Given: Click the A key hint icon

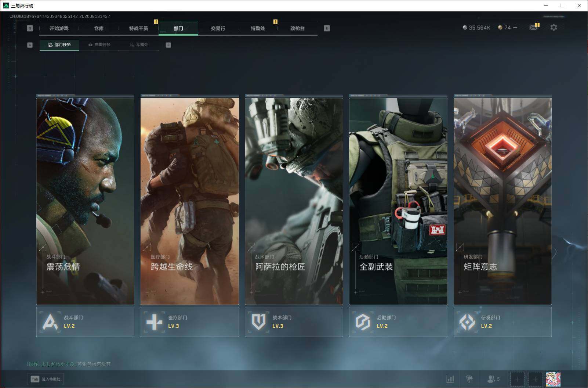Looking at the screenshot, I should (30, 45).
